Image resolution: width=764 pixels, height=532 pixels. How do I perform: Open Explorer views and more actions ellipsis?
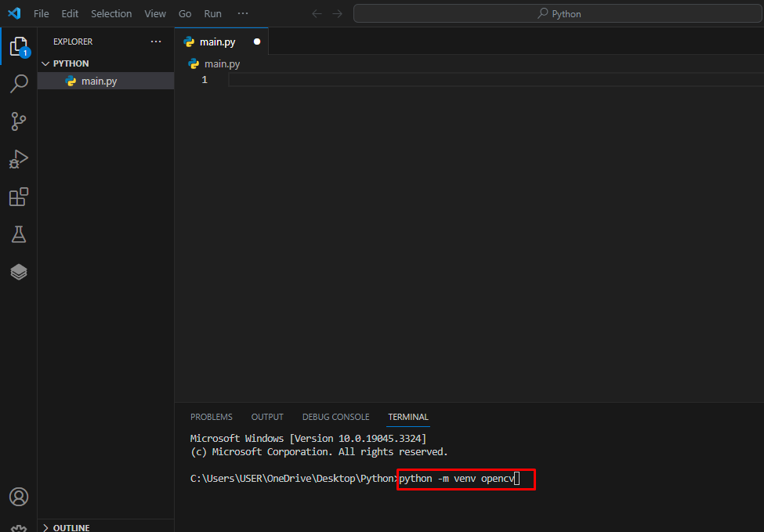156,42
